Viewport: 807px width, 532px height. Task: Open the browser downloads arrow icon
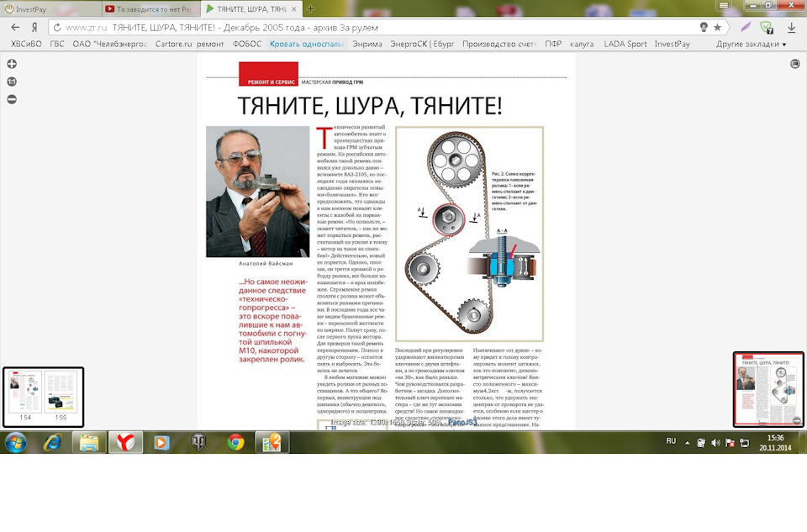tap(791, 27)
